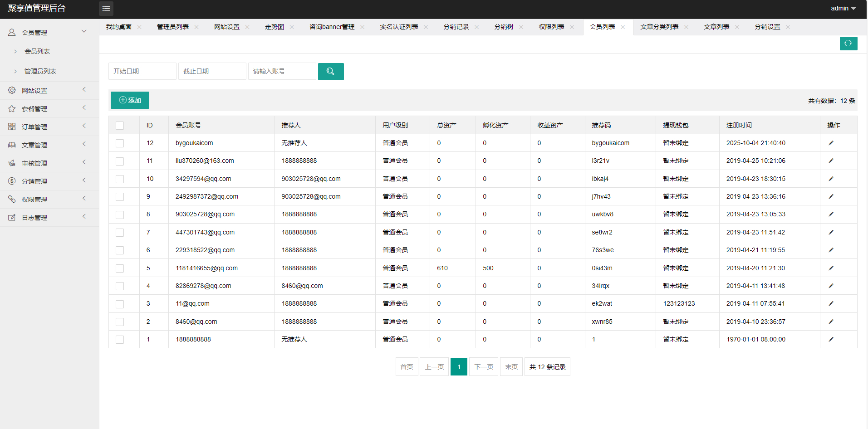
Task: Switch to the 权限列表 tab
Action: click(x=551, y=27)
